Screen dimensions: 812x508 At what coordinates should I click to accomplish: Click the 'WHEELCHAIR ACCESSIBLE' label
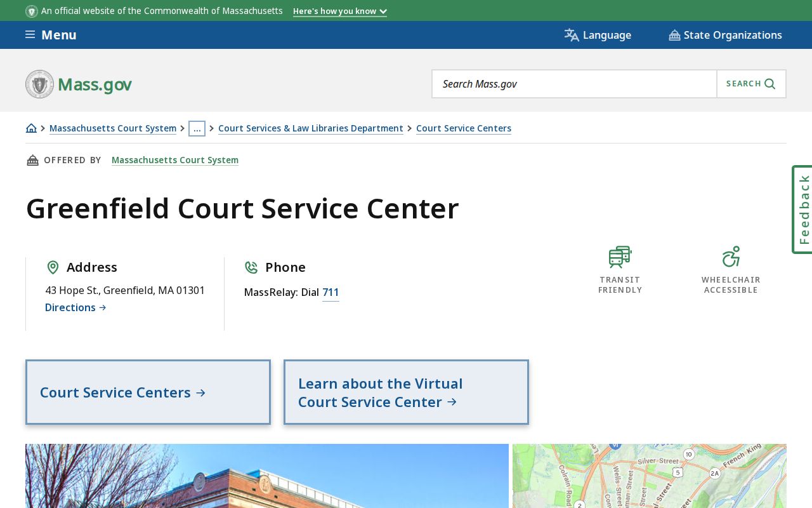tap(731, 284)
